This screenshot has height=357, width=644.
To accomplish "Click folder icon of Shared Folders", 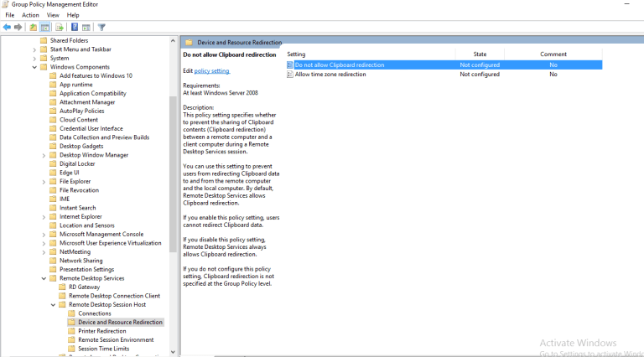I will tap(44, 40).
